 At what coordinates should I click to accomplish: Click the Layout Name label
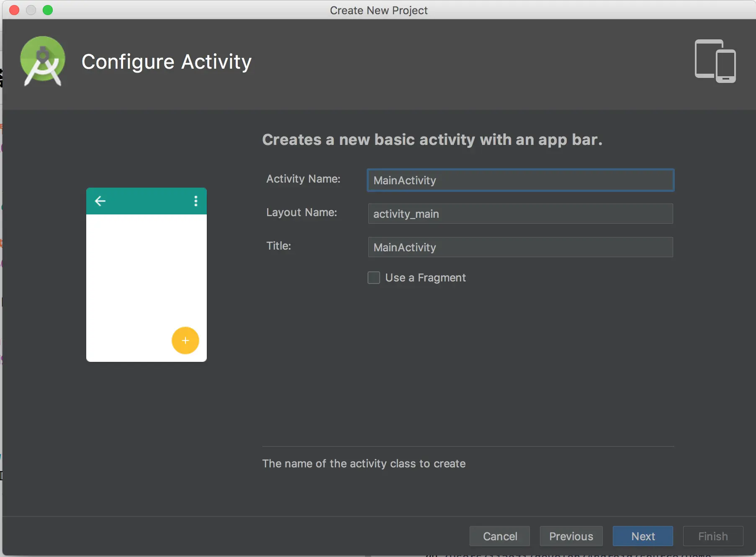[x=302, y=212]
